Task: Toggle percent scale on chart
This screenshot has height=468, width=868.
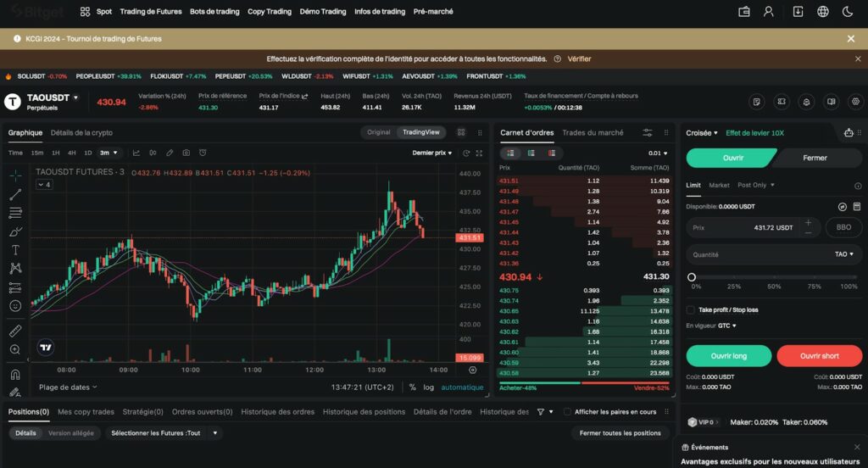Action: [413, 387]
